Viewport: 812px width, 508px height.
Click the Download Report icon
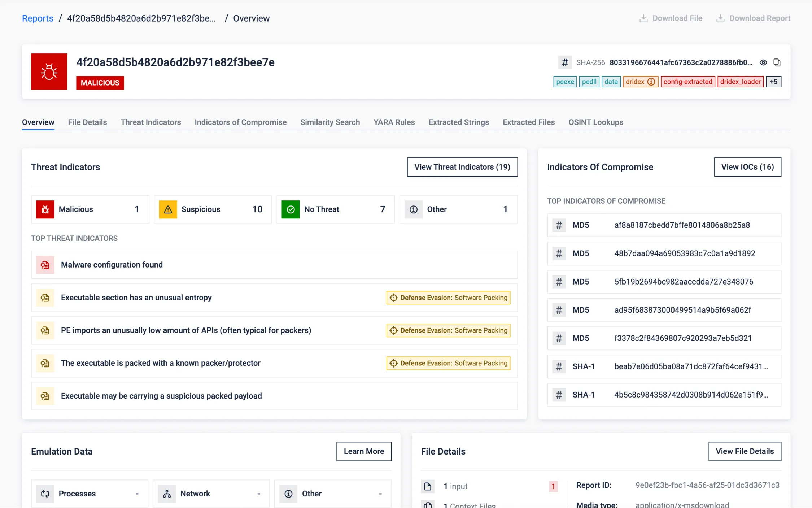720,18
